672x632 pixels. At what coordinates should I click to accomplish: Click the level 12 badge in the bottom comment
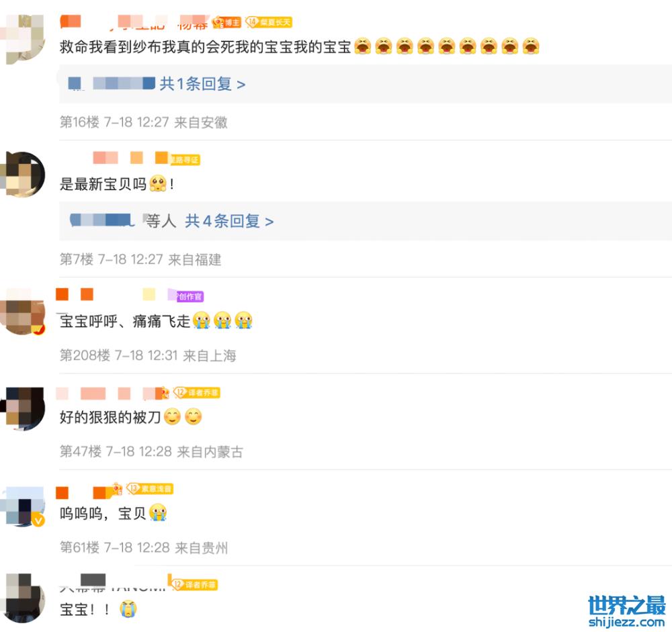194,584
